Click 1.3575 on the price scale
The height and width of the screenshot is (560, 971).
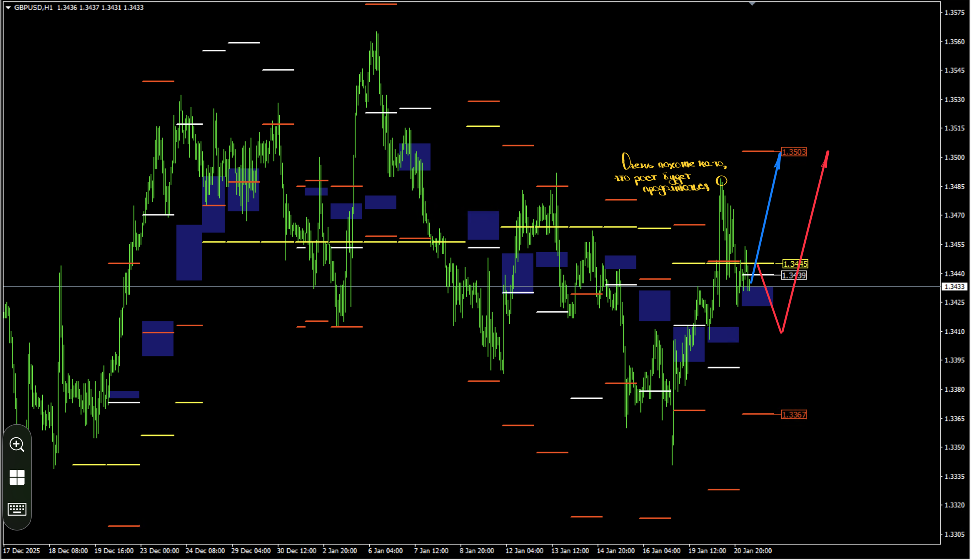click(954, 13)
